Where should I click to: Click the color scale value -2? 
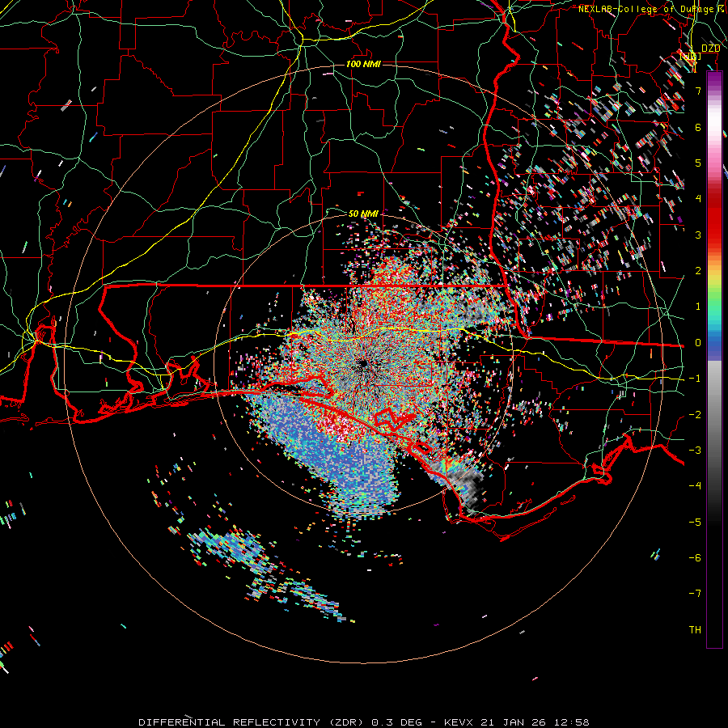(x=695, y=415)
